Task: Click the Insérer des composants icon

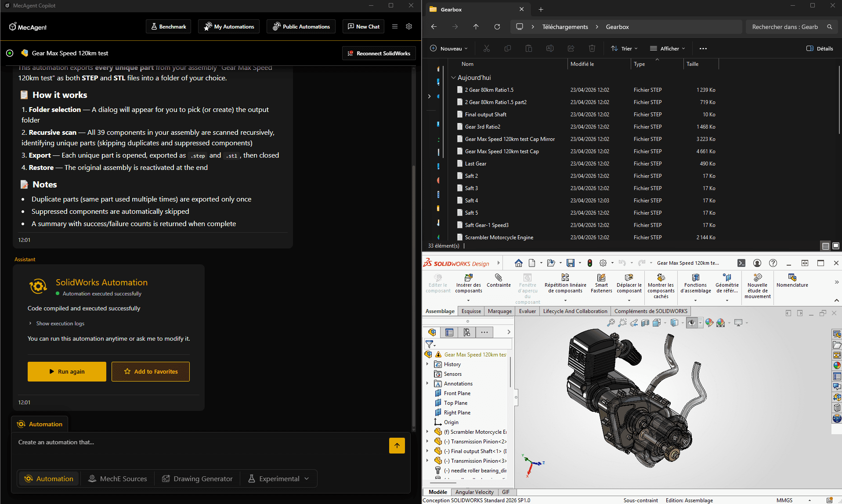Action: click(468, 278)
